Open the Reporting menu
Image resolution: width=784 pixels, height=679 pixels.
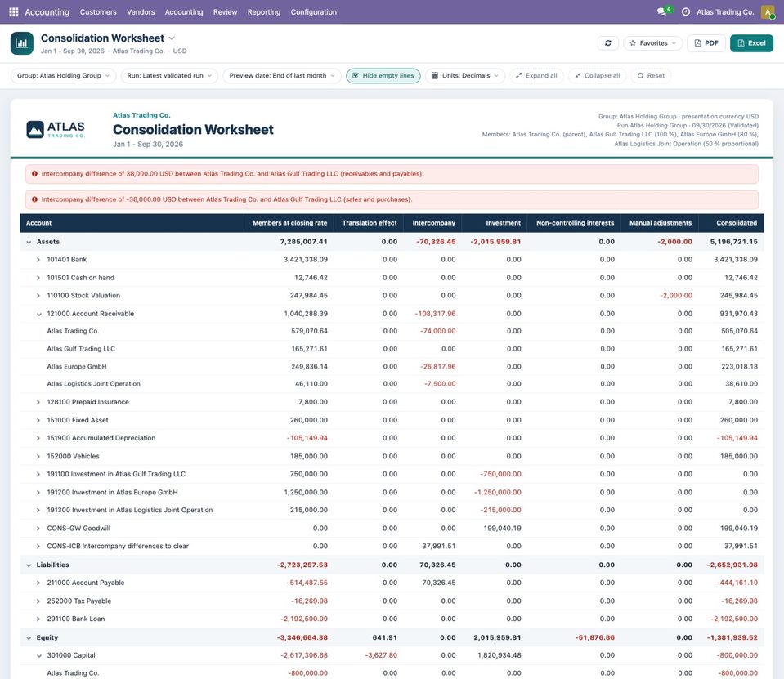click(264, 12)
